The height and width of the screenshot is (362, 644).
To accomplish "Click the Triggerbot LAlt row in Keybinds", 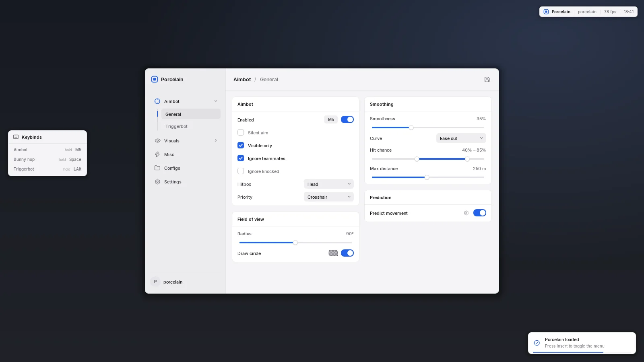I will pyautogui.click(x=47, y=169).
